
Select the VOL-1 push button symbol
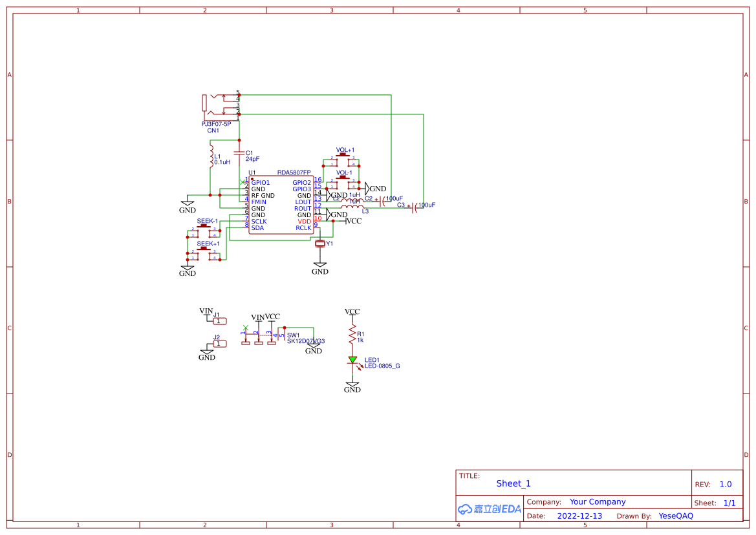[x=345, y=182]
